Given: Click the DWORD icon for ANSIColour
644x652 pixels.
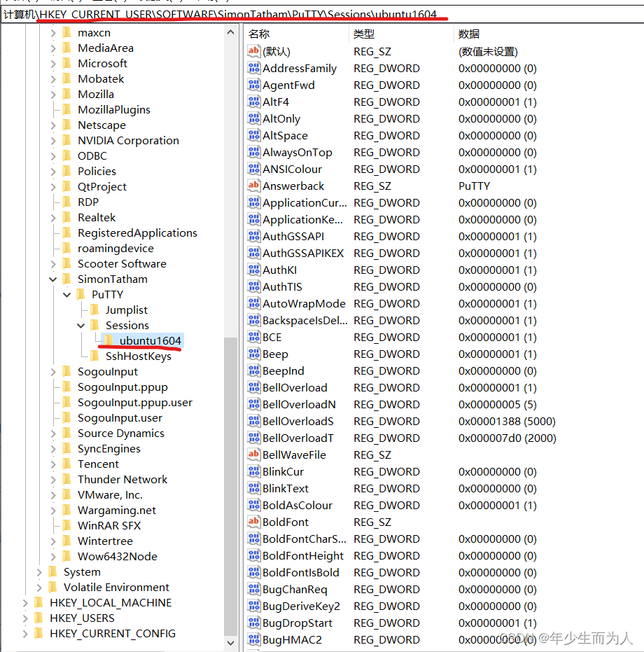Looking at the screenshot, I should pyautogui.click(x=253, y=169).
